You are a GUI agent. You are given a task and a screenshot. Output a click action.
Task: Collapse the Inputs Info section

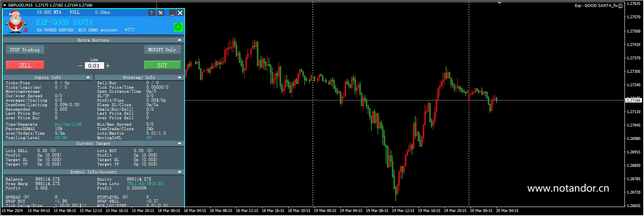[88, 77]
